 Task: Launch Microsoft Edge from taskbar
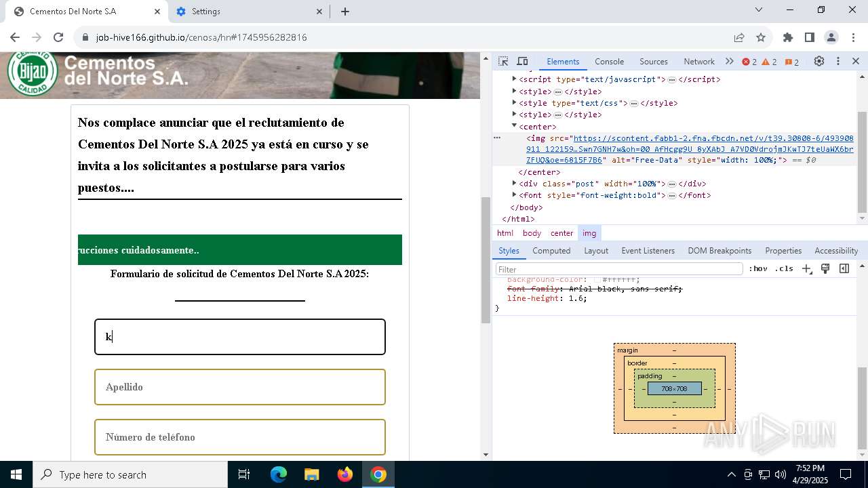pyautogui.click(x=279, y=474)
